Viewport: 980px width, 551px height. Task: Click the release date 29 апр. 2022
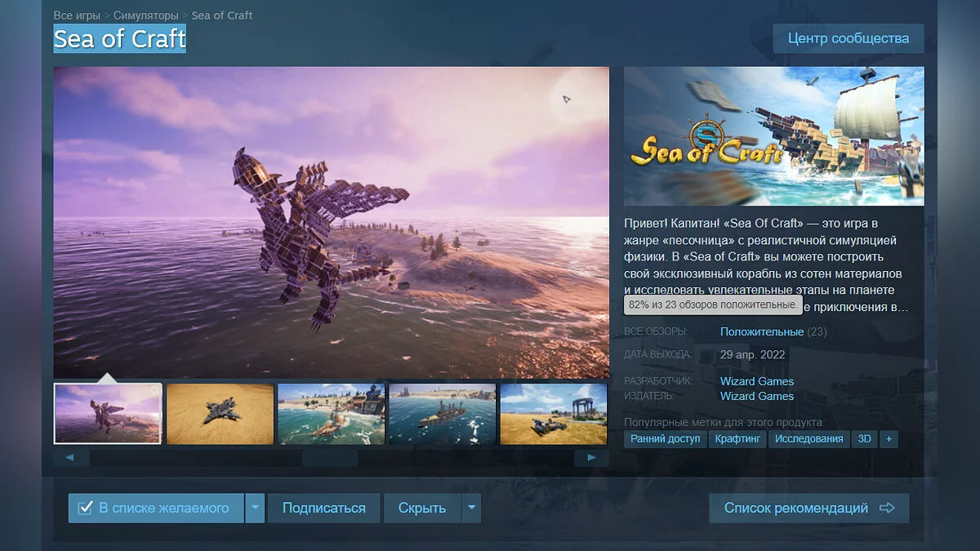tap(751, 355)
